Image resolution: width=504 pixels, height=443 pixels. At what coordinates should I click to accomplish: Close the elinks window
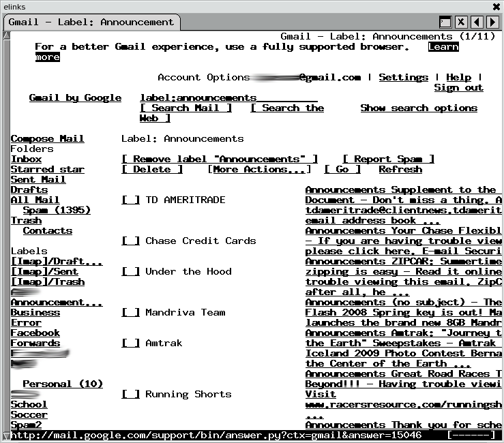[496, 6]
